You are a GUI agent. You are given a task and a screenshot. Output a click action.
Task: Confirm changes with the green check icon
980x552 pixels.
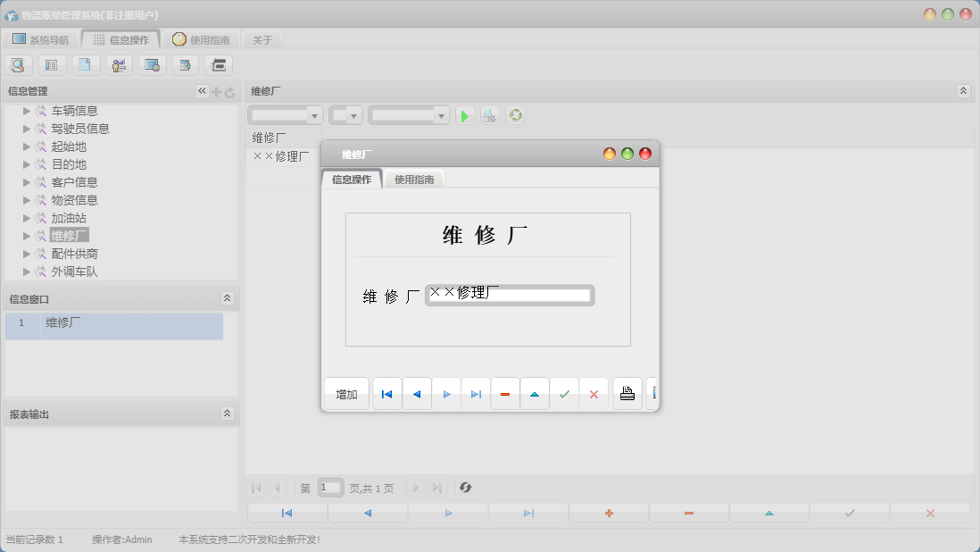click(564, 393)
